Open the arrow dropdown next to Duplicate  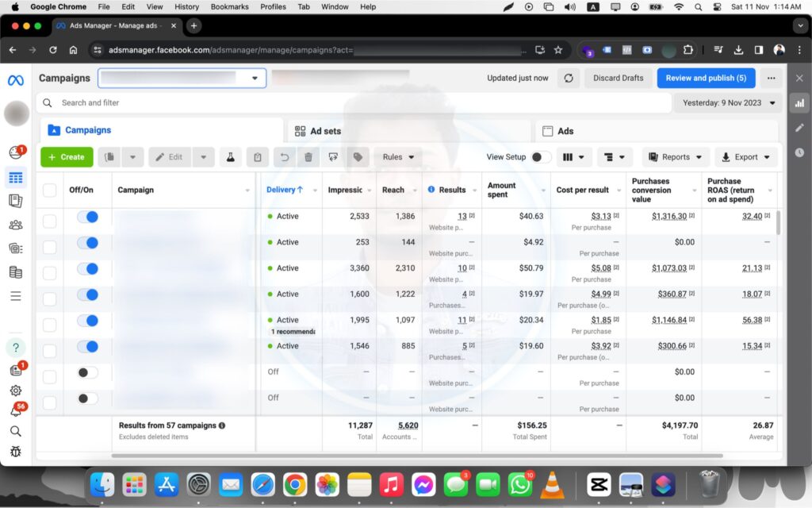(x=132, y=157)
